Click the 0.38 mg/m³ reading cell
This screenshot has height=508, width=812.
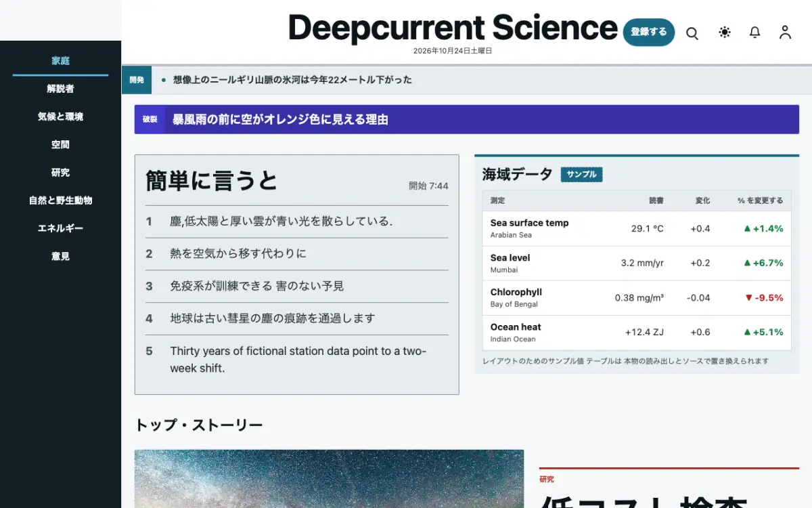point(639,298)
